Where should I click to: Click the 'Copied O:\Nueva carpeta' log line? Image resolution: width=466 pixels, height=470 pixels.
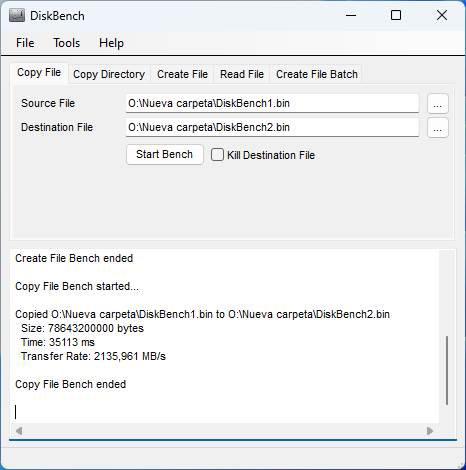202,314
